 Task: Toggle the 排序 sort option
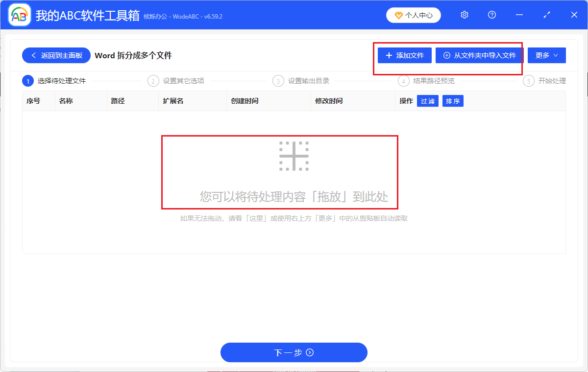pos(452,100)
